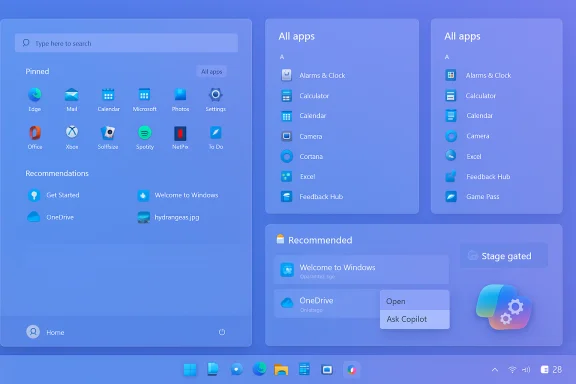
Task: Open Camera in the middle All apps list
Action: point(302,136)
